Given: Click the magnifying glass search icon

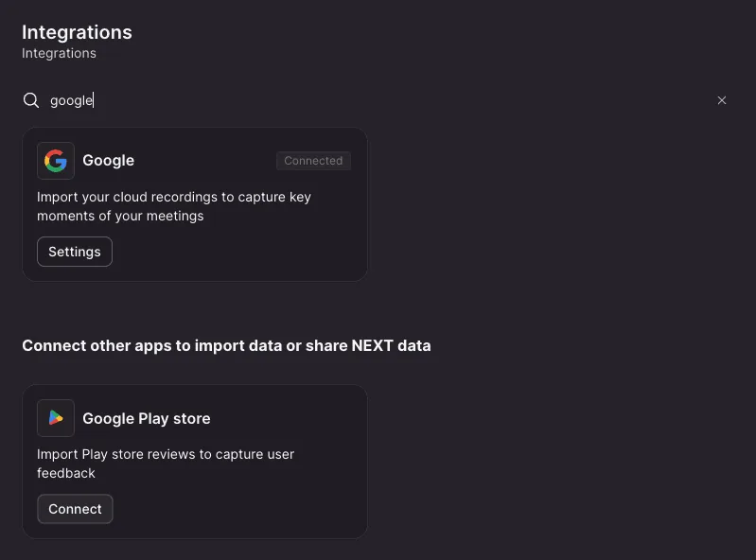Looking at the screenshot, I should tap(31, 100).
